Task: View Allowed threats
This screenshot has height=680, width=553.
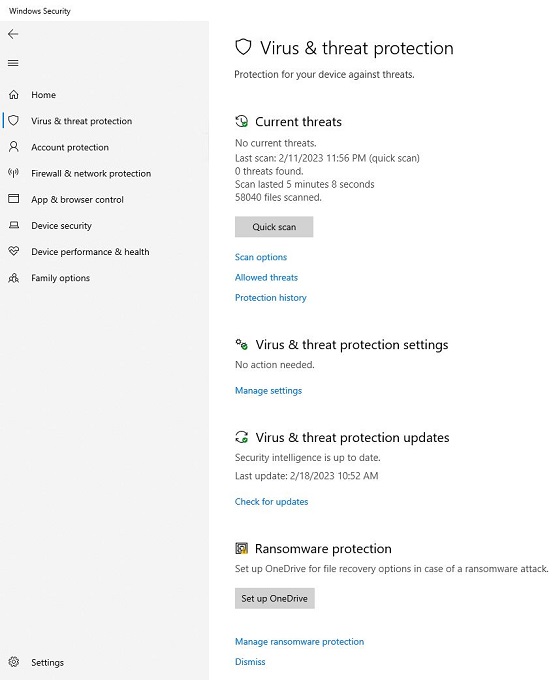Action: click(266, 278)
